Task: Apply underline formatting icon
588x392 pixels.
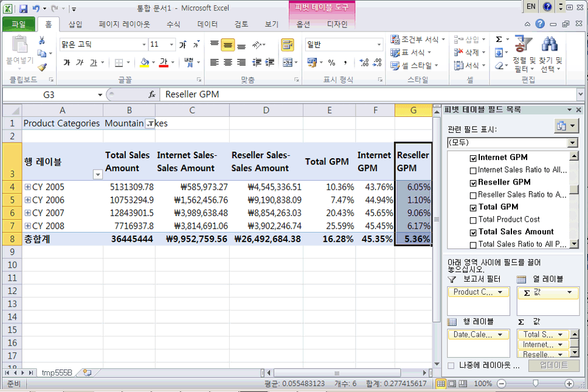Action: pyautogui.click(x=94, y=62)
